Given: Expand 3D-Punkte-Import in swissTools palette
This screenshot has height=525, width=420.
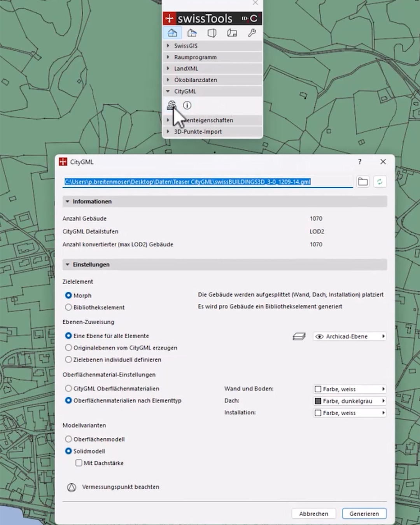Looking at the screenshot, I should coord(212,131).
